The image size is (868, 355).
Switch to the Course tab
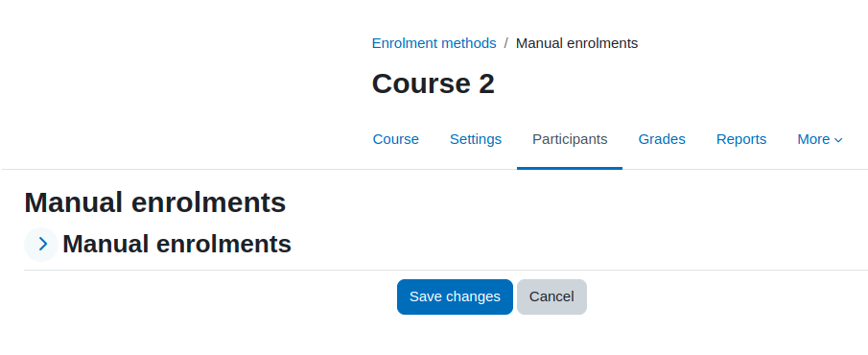[396, 139]
